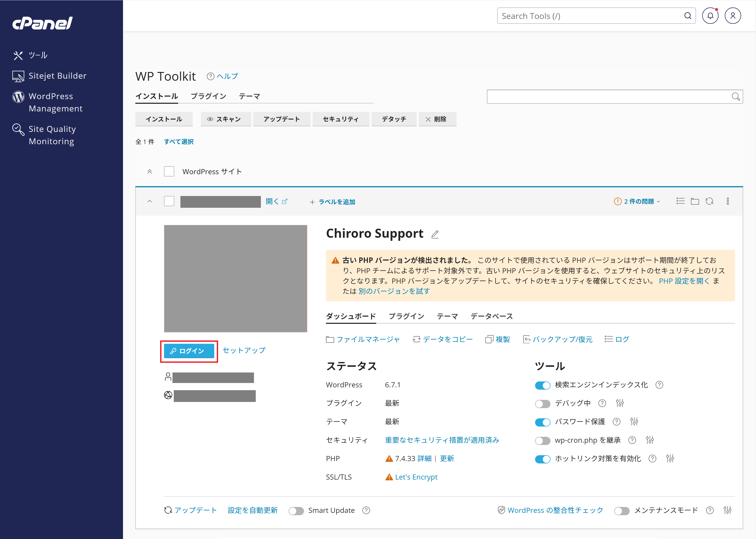Click the セットアップ link
756x539 pixels.
click(244, 350)
